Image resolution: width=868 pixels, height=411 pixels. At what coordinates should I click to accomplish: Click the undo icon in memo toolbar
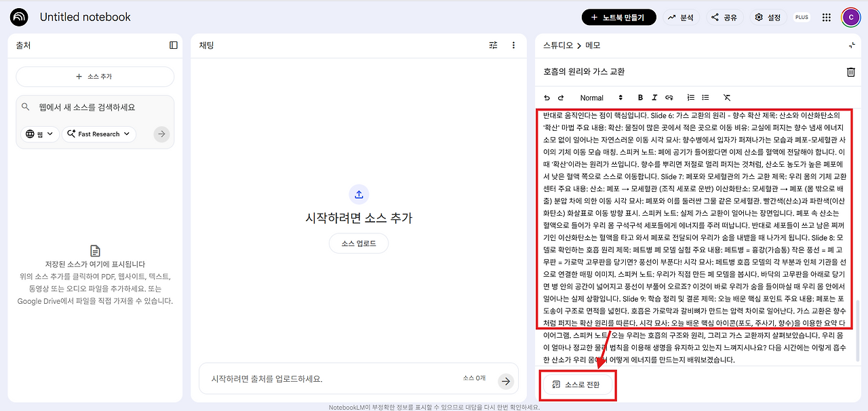click(547, 98)
